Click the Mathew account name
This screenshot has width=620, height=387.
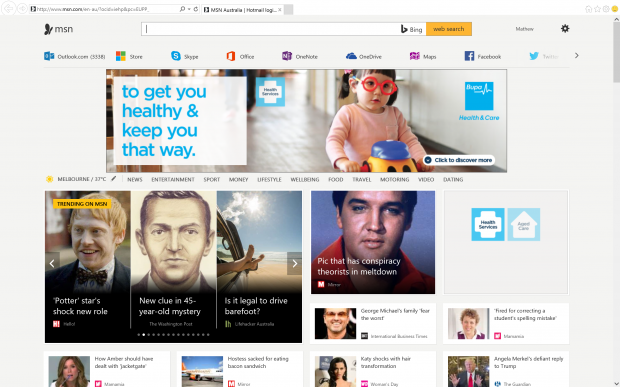click(x=524, y=29)
